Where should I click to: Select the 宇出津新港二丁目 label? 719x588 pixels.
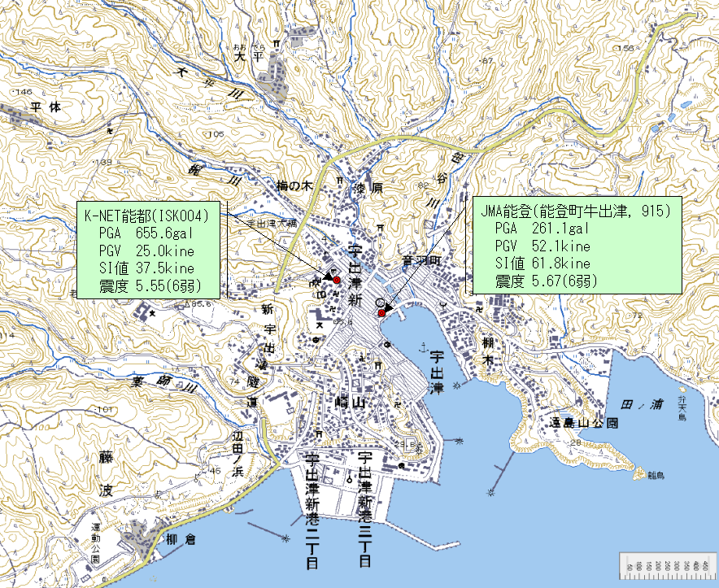tap(313, 512)
